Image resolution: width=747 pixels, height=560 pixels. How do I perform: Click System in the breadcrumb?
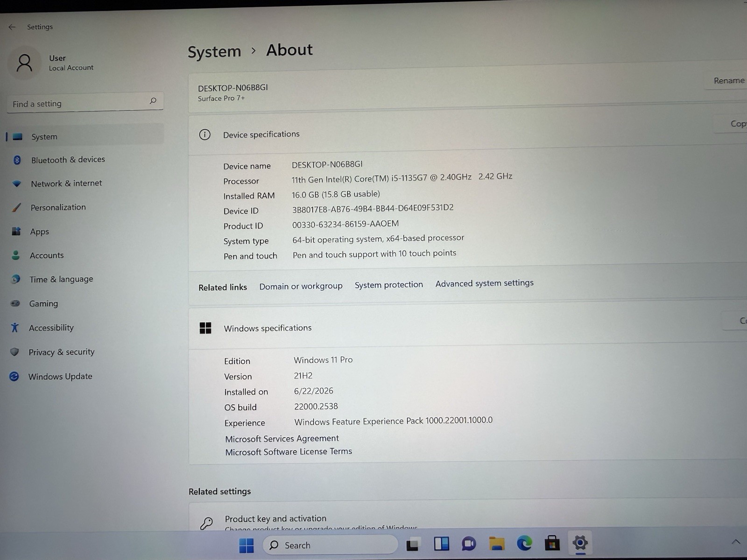click(214, 51)
